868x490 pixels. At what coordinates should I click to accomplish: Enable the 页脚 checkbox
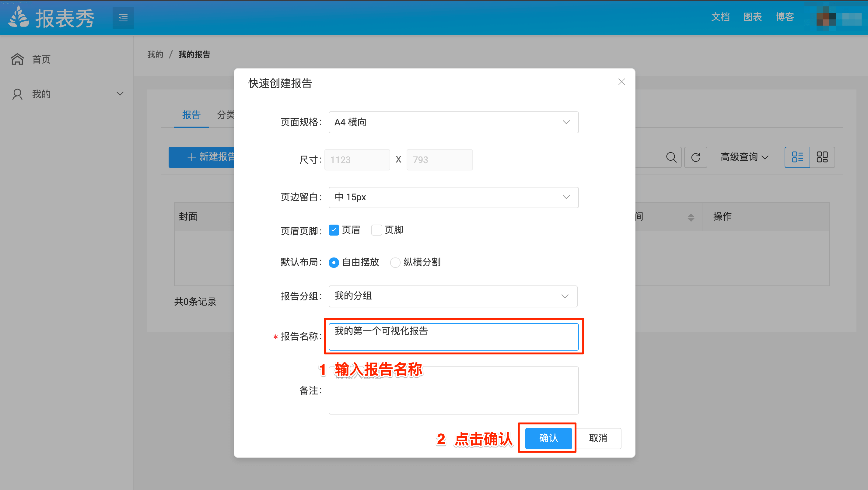(376, 230)
